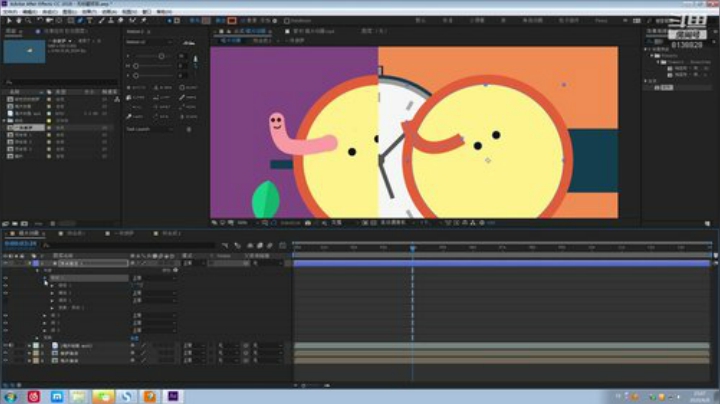720x404 pixels.
Task: Select the Selection arrow tool
Action: [x=9, y=20]
